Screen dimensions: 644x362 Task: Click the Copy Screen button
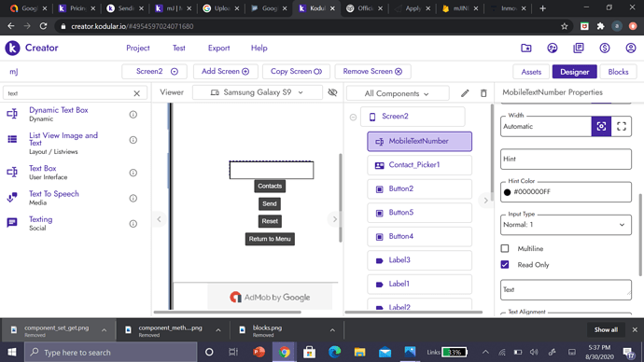click(x=296, y=72)
